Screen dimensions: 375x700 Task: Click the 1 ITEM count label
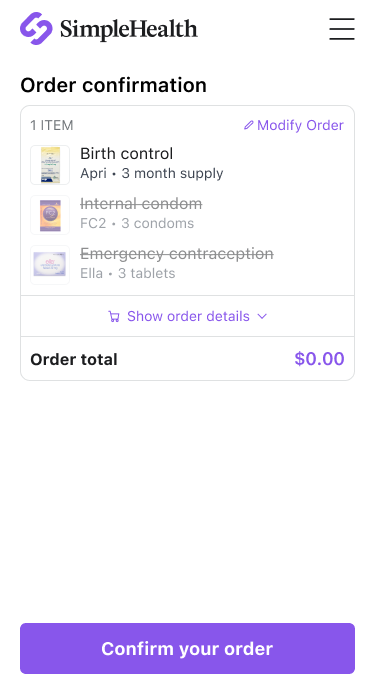[x=52, y=125]
